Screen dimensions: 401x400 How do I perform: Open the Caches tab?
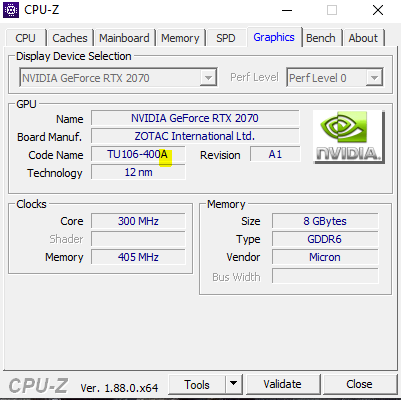70,38
